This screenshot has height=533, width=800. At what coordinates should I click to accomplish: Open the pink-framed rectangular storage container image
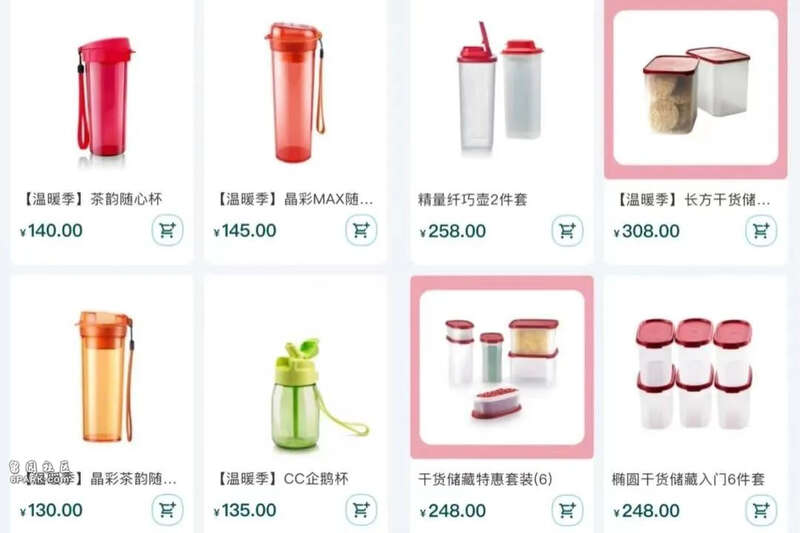click(x=696, y=89)
